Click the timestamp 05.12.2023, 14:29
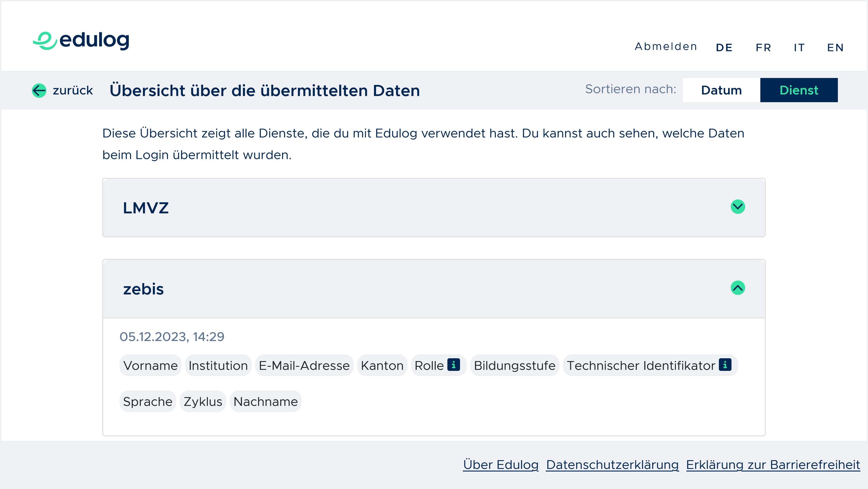The height and width of the screenshot is (489, 868). [x=172, y=337]
